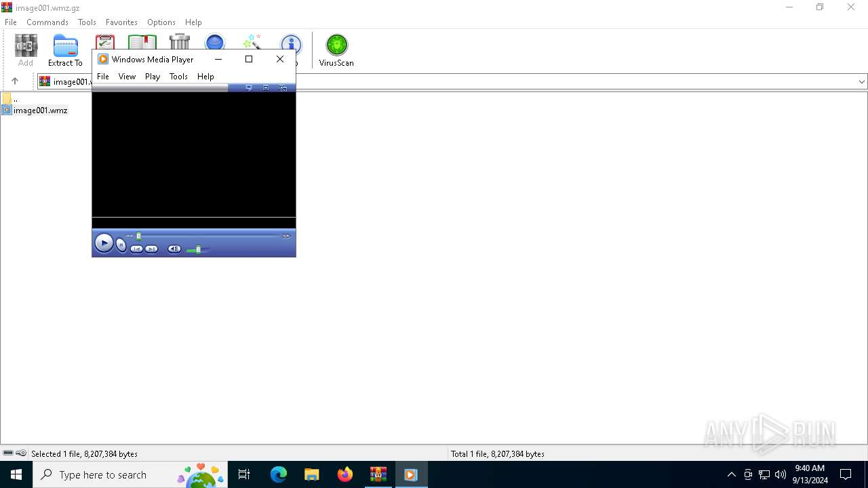Screen dimensions: 868x488
Task: Click the drive icon in WinRAR status bar
Action: coord(8,453)
